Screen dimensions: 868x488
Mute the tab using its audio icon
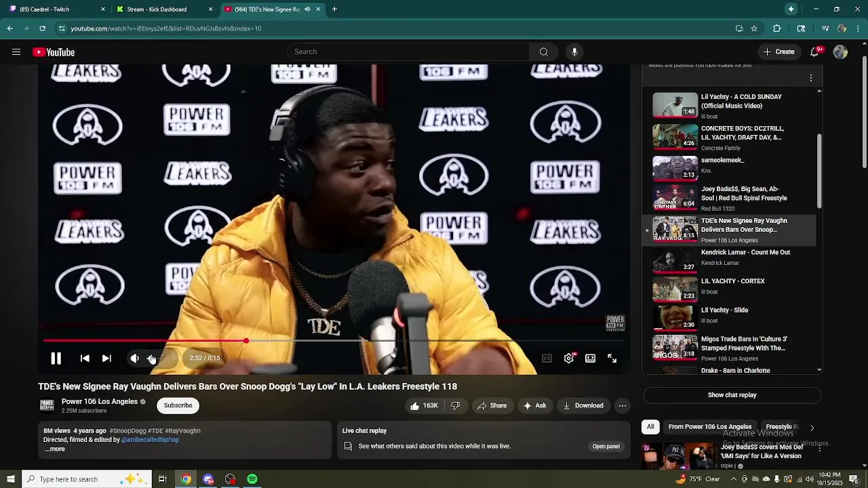(307, 9)
